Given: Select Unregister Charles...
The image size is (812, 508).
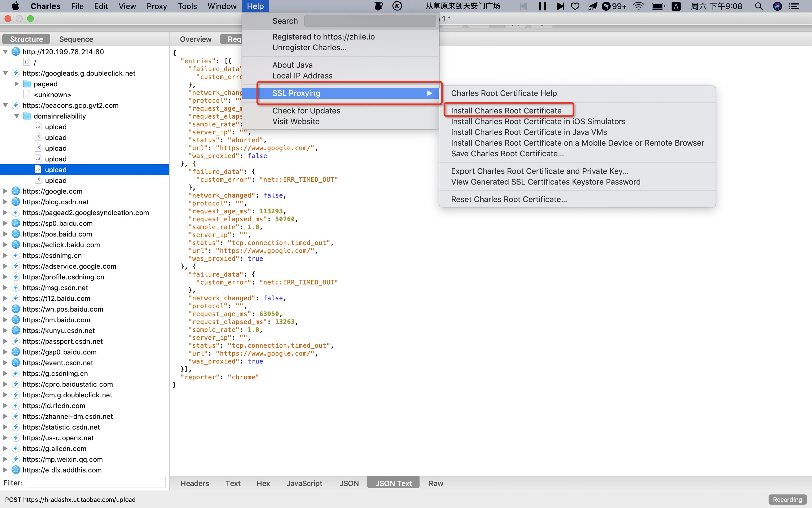Looking at the screenshot, I should [x=309, y=47].
